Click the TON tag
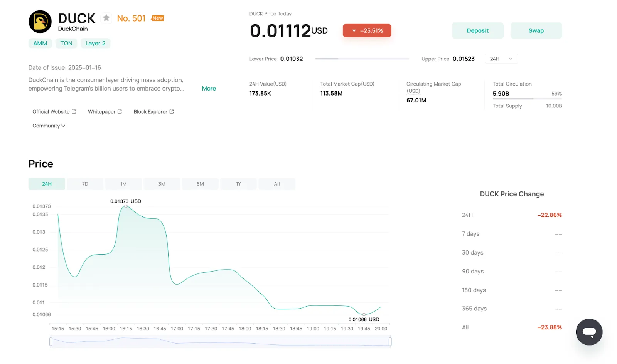 pyautogui.click(x=66, y=44)
